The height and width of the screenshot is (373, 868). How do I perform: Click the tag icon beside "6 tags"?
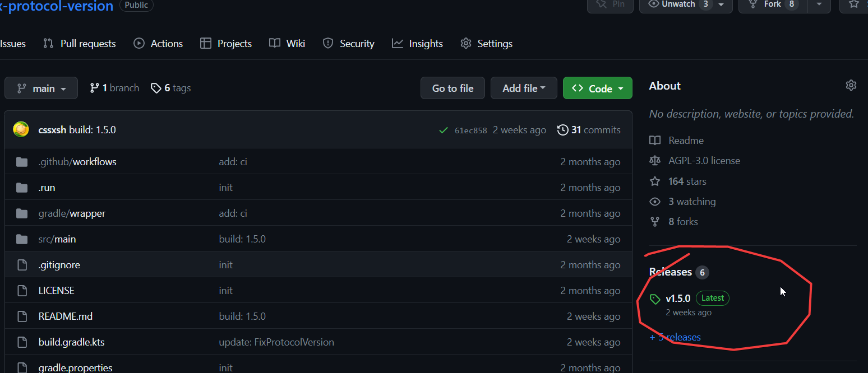(156, 87)
